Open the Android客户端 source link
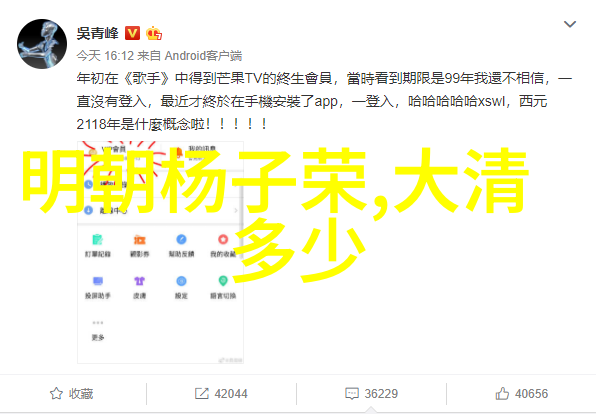 tap(203, 56)
